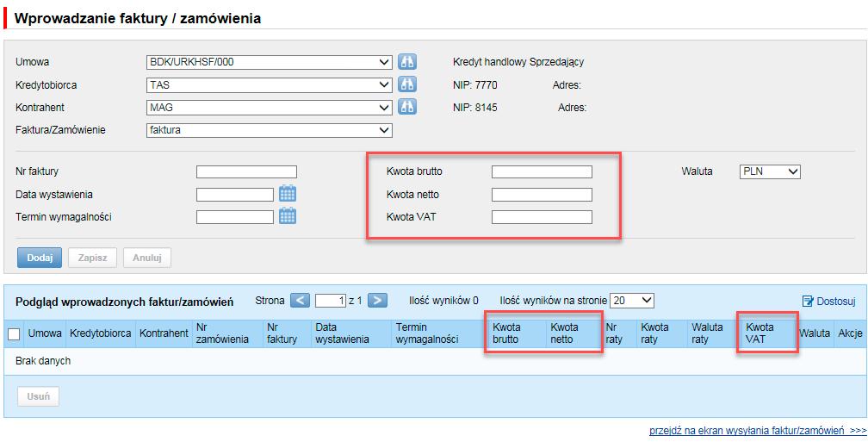
Task: Click binoculars search icon next to Kontrahent
Action: coord(406,107)
